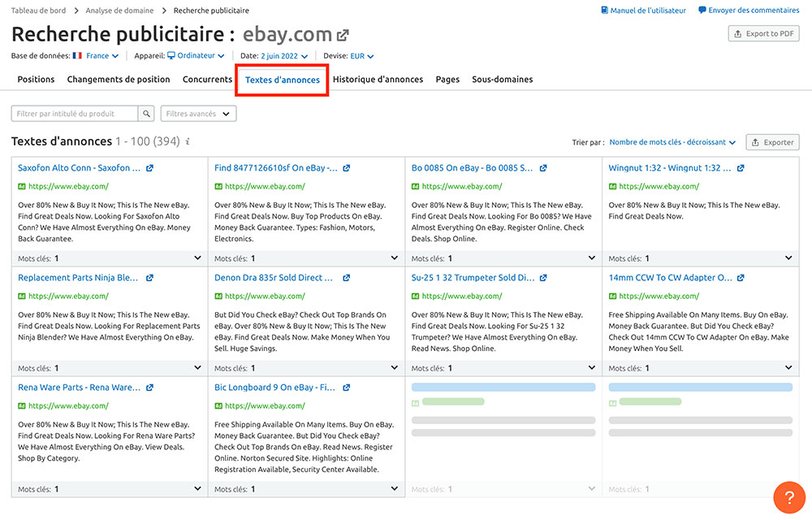812x520 pixels.
Task: Open the France database dropdown
Action: point(102,56)
